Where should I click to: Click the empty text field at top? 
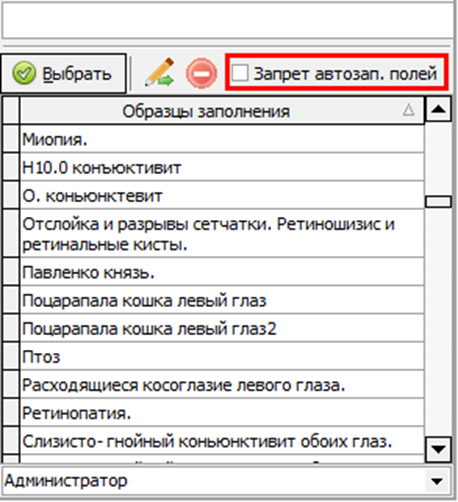228,19
